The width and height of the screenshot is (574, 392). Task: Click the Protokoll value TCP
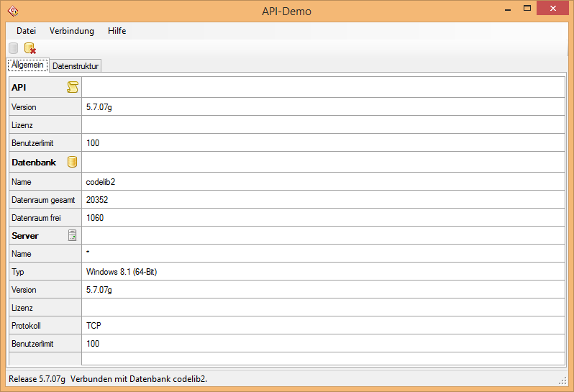(94, 326)
